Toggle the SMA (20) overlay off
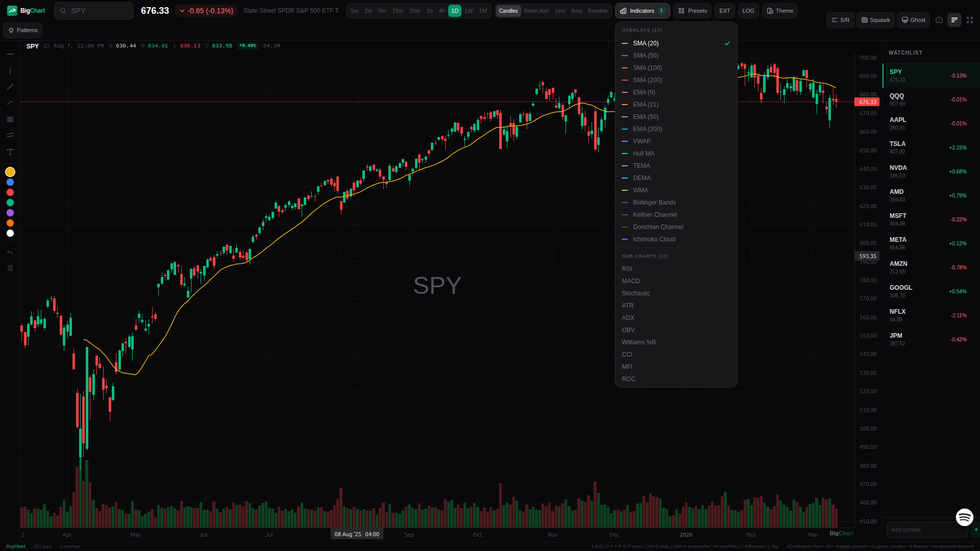Screen dimensions: 980x551 coord(646,43)
